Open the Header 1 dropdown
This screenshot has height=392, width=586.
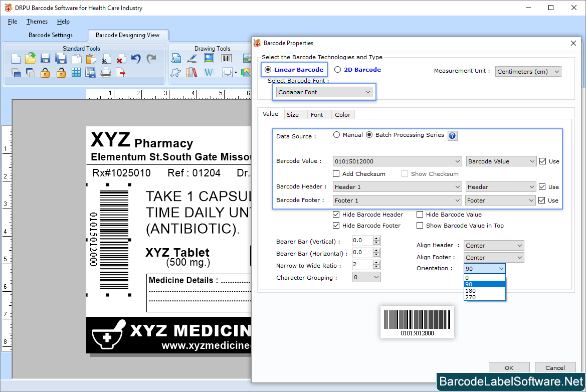coord(398,187)
